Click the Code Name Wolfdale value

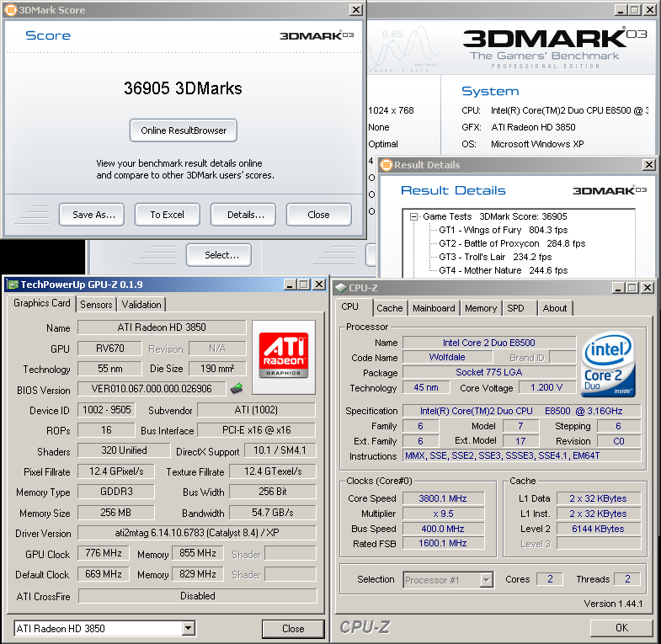(x=447, y=357)
